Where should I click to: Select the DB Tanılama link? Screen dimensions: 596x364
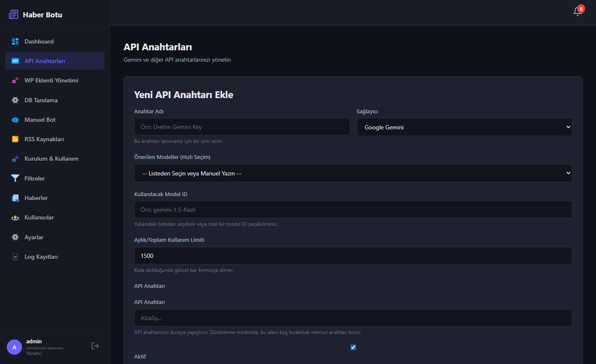coord(41,100)
